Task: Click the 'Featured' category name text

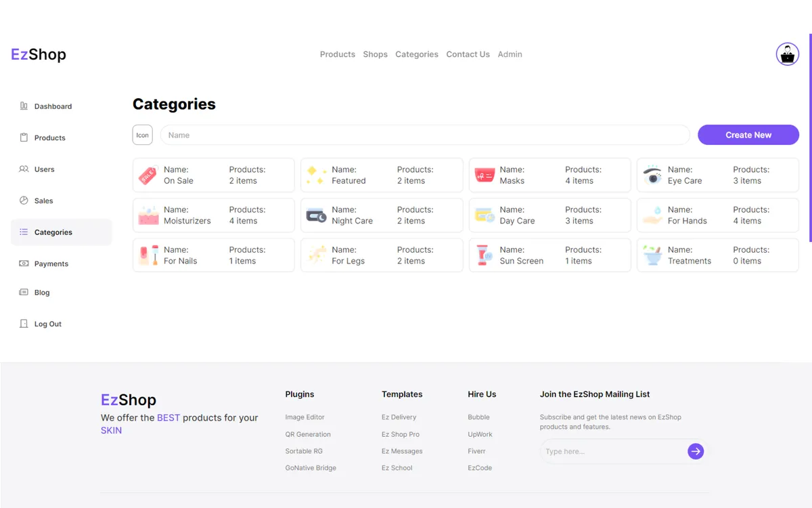Action: [x=348, y=181]
